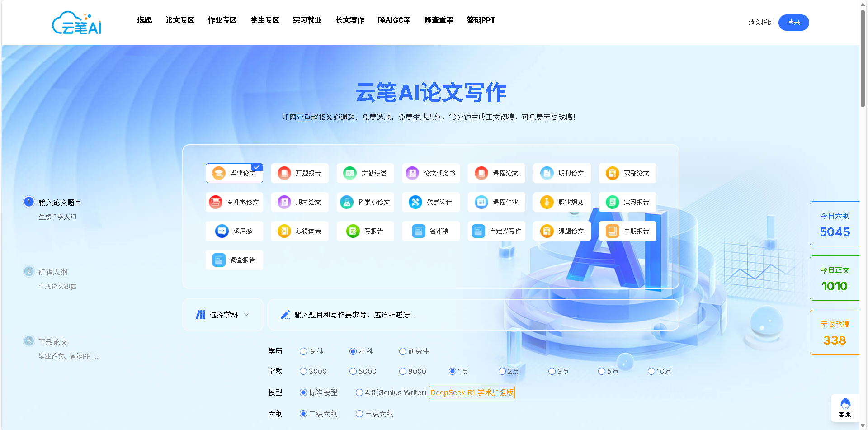Pick the 教学设计 writing option
The height and width of the screenshot is (430, 868).
pos(430,202)
